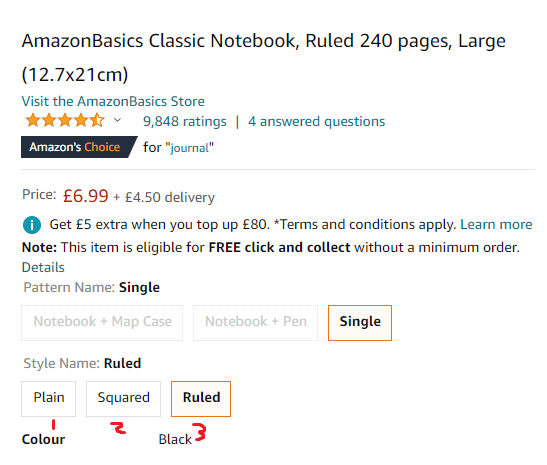Click the "journal" keyword link
Image resolution: width=547 pixels, height=465 pixels.
click(x=189, y=148)
